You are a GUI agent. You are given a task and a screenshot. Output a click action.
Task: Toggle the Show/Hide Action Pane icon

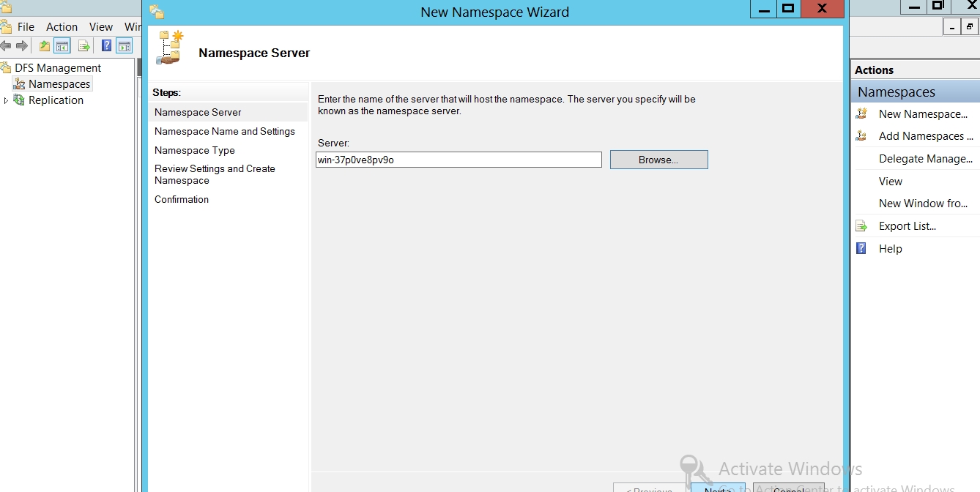(125, 46)
